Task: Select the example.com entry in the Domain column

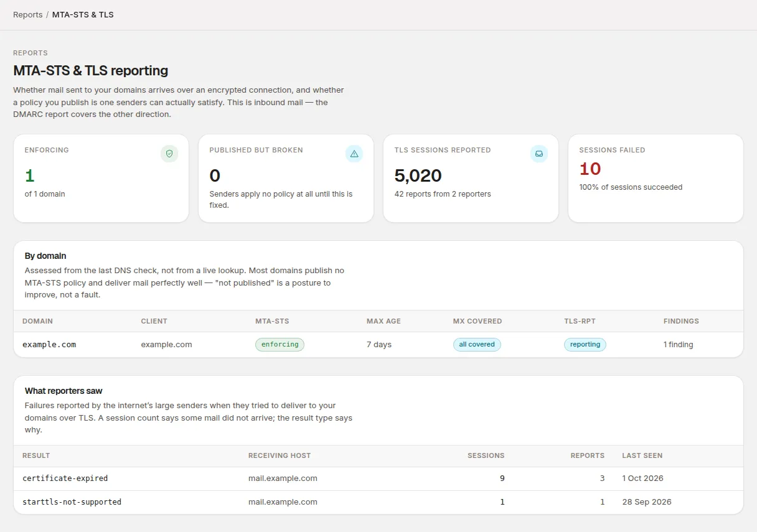Action: 49,344
